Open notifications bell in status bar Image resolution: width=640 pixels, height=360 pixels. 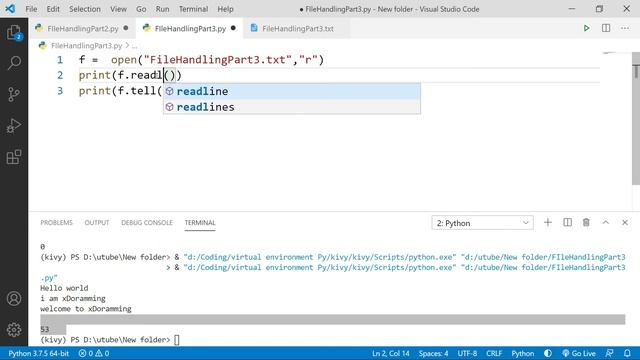(x=627, y=353)
